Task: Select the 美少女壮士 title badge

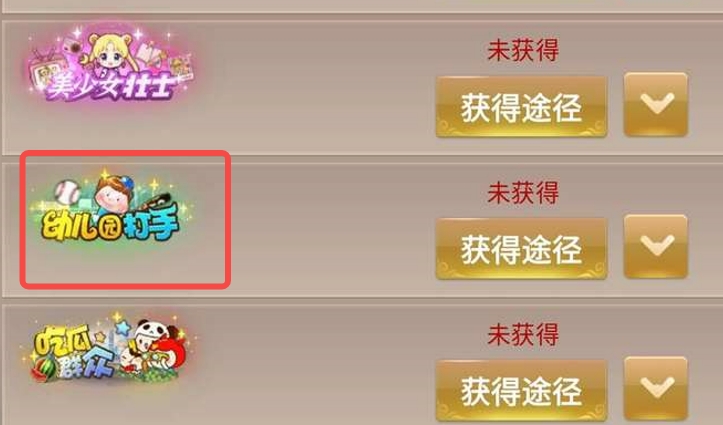Action: [111, 65]
